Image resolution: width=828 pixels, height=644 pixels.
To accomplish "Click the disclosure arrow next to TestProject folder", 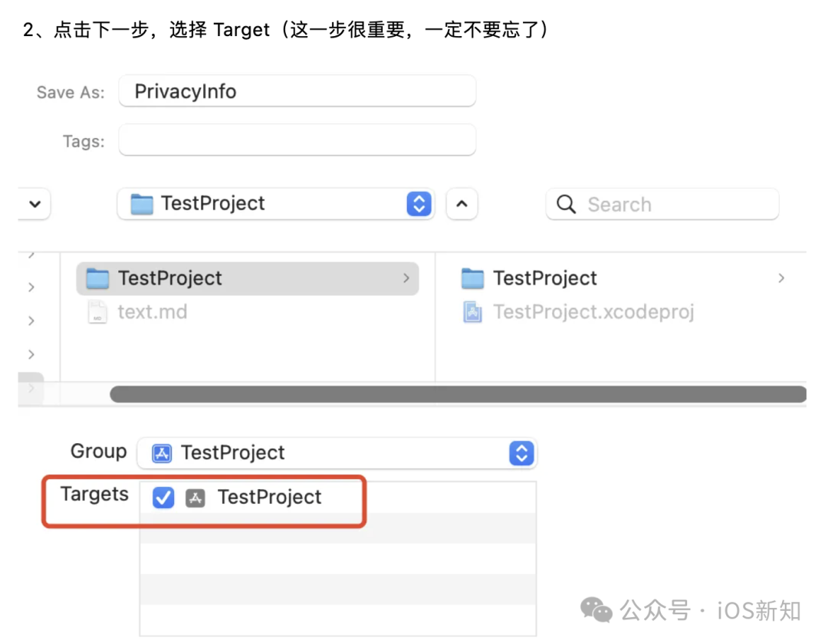I will click(407, 278).
